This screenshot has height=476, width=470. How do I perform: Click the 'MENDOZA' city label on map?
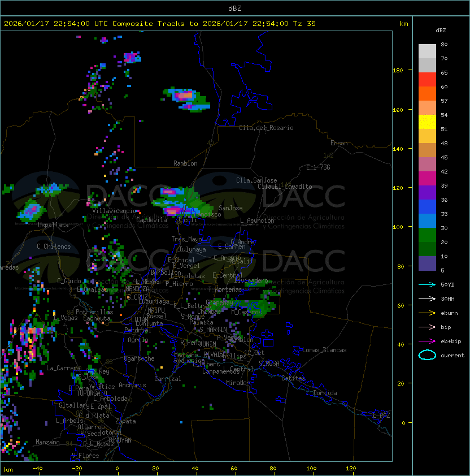(137, 288)
